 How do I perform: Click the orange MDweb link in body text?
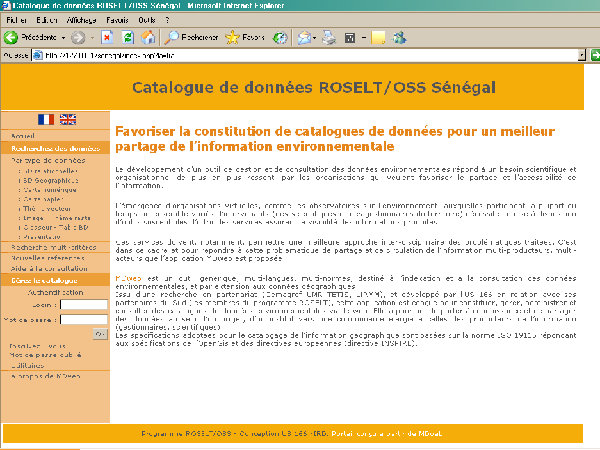coord(129,278)
